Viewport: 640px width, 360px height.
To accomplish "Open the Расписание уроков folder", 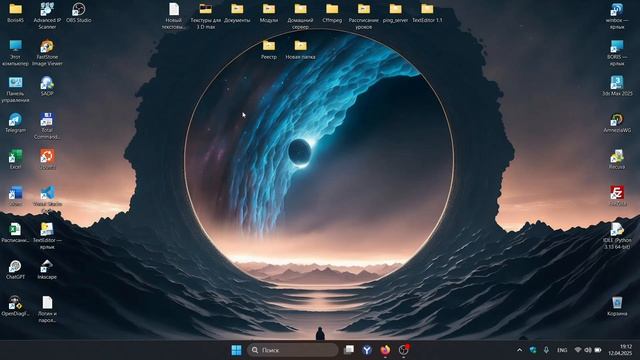I will coord(364,16).
